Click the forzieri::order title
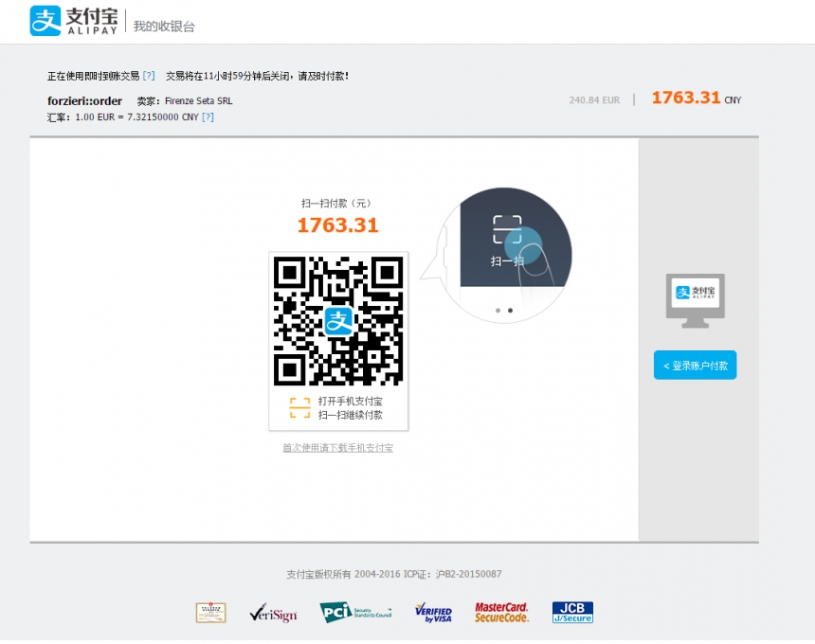The height and width of the screenshot is (644, 815). 84,100
